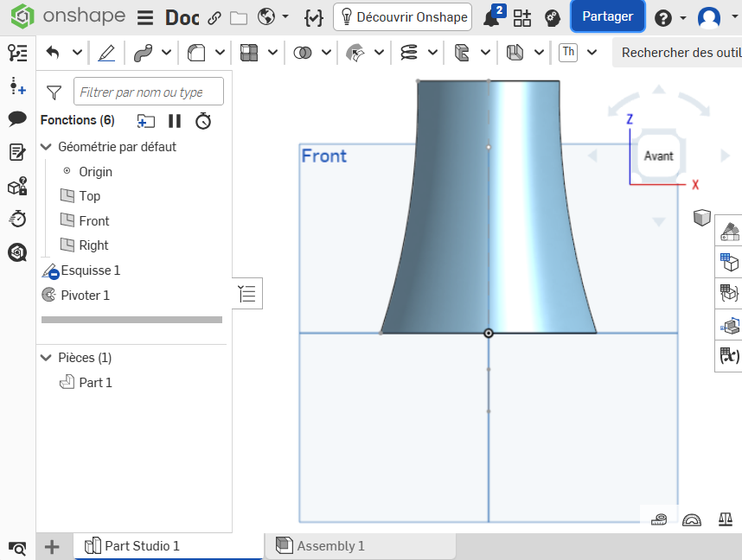Switch to the Assembly 1 tab
Image resolution: width=742 pixels, height=560 pixels.
click(x=361, y=546)
